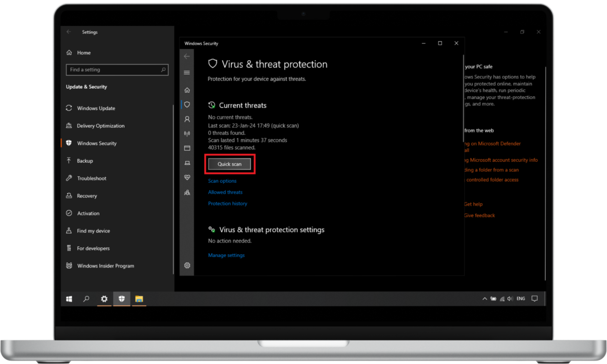Close the Windows Security window
The width and height of the screenshot is (607, 364).
456,43
